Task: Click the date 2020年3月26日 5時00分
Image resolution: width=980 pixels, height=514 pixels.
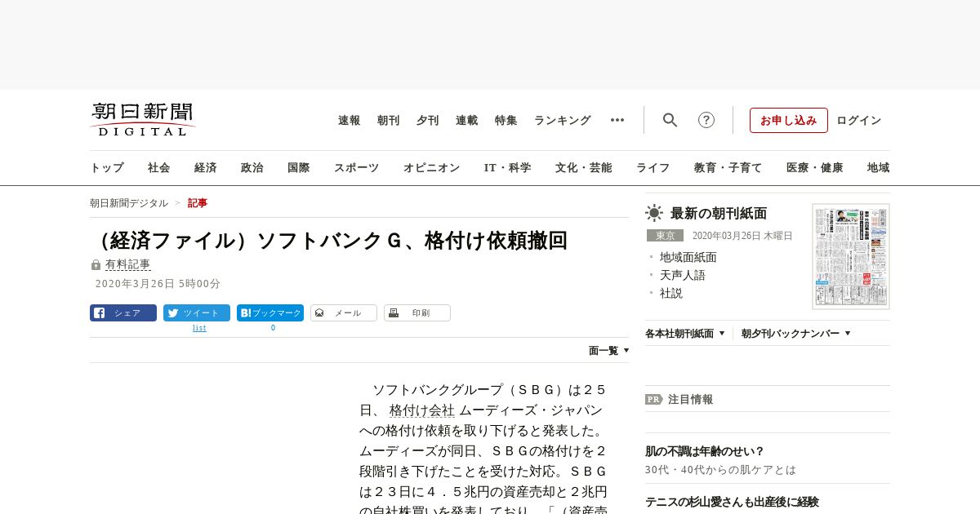Action: pyautogui.click(x=158, y=284)
